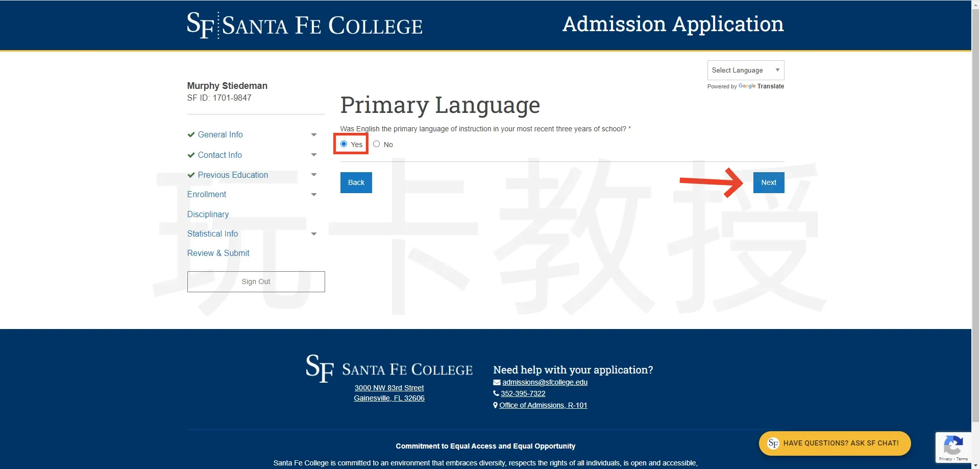The height and width of the screenshot is (469, 980).
Task: Expand the General Info section arrow
Action: (x=314, y=135)
